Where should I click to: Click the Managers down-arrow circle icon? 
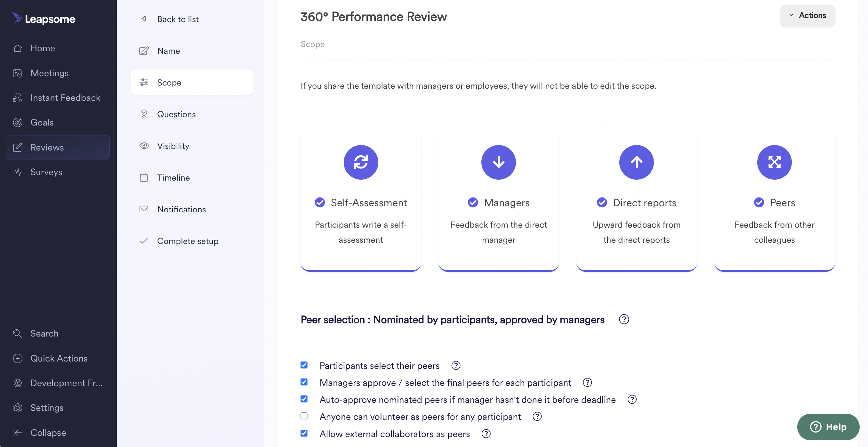[x=498, y=162]
